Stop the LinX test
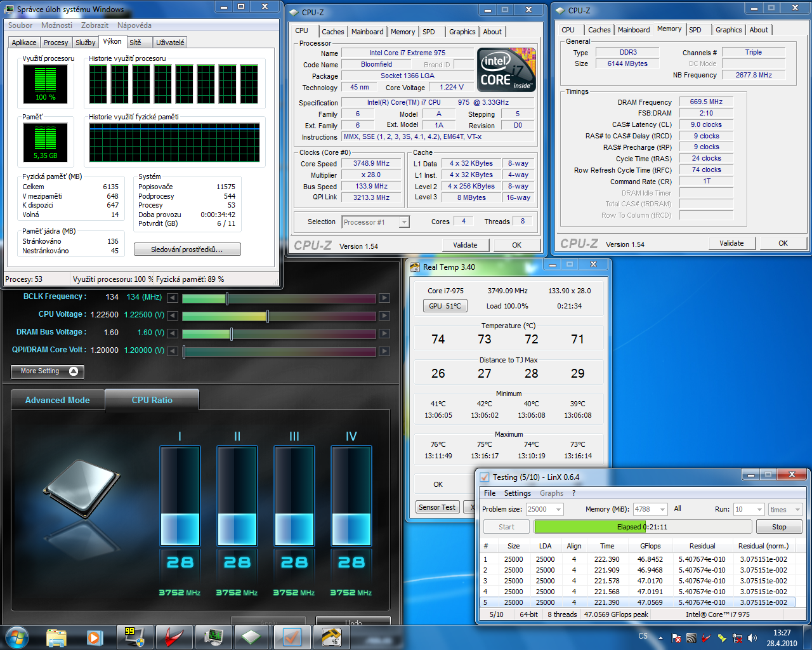This screenshot has height=650, width=812. point(779,527)
